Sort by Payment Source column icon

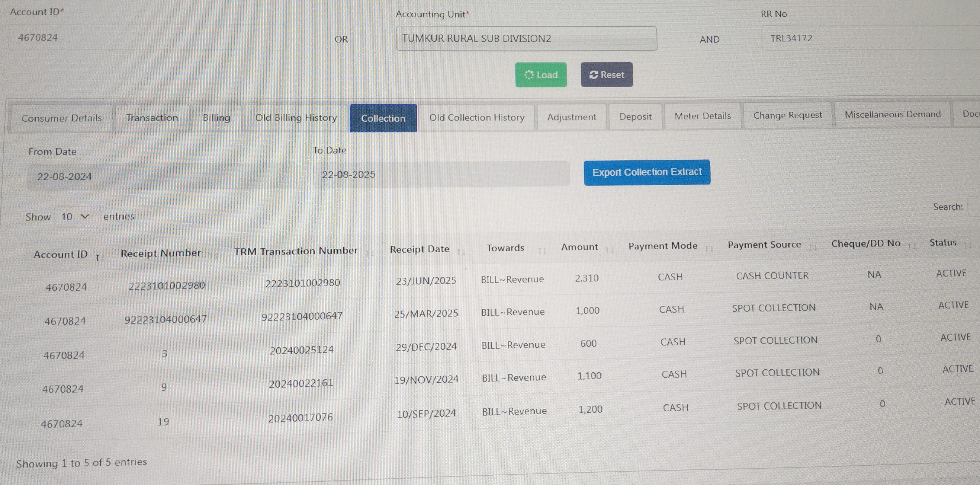tap(813, 247)
